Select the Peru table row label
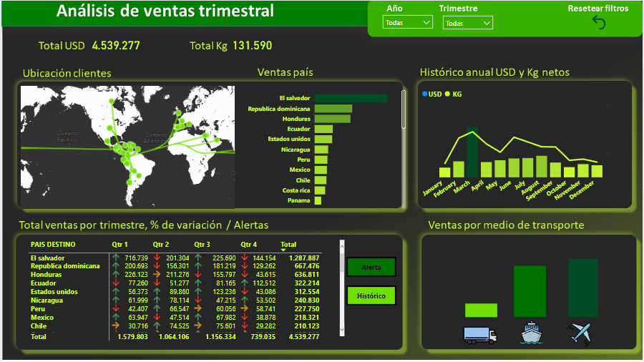 click(37, 309)
